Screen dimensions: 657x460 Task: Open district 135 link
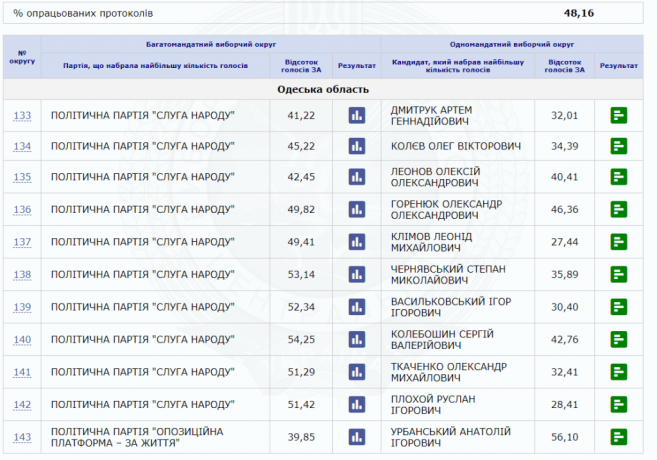pyautogui.click(x=22, y=177)
